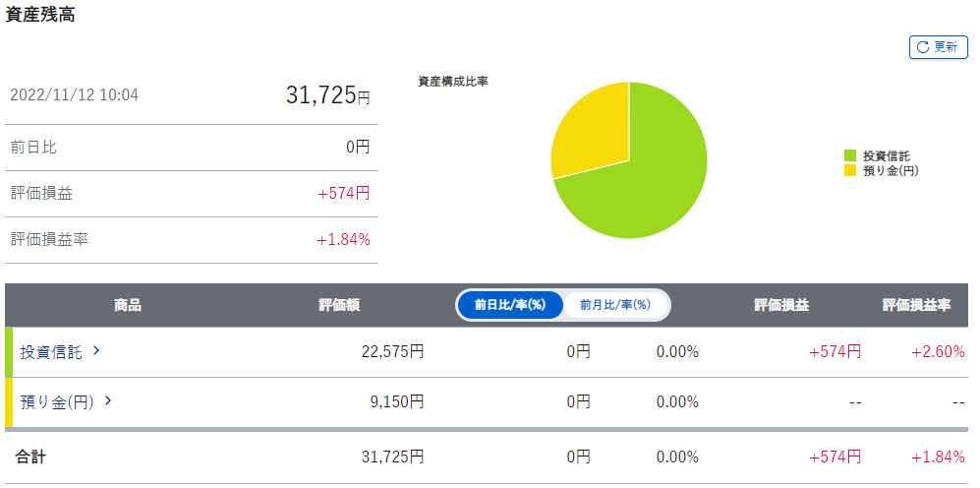Click the green color bar beside 投資信託 row

(x=9, y=352)
